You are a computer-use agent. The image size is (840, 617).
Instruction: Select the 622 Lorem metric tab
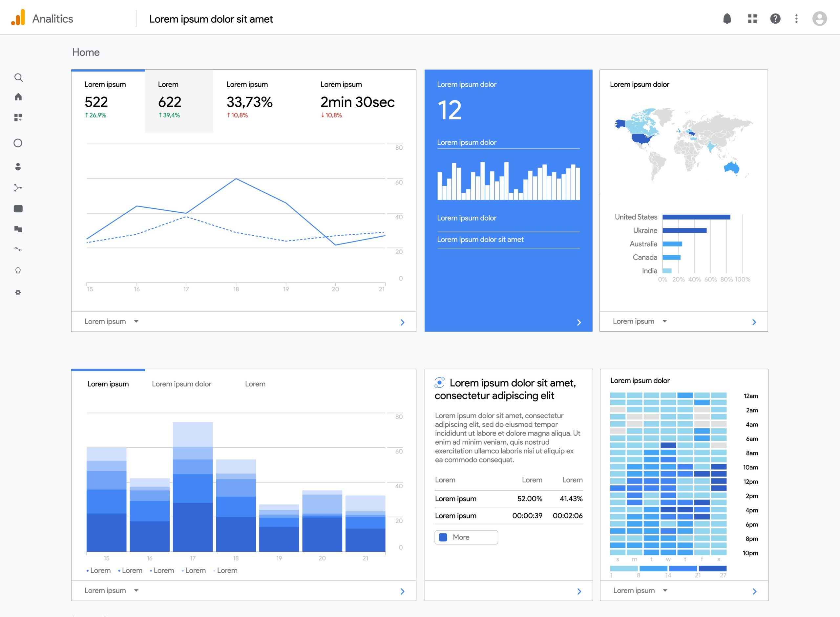179,101
